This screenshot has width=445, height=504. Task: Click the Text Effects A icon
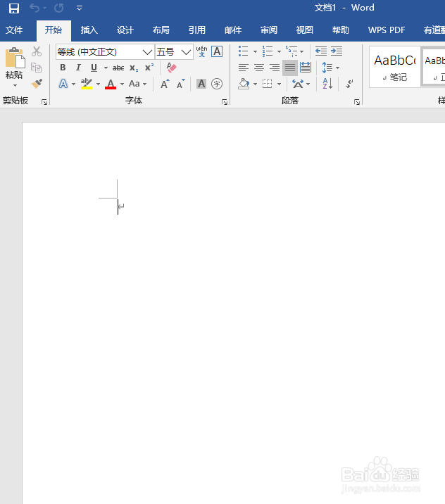click(63, 84)
